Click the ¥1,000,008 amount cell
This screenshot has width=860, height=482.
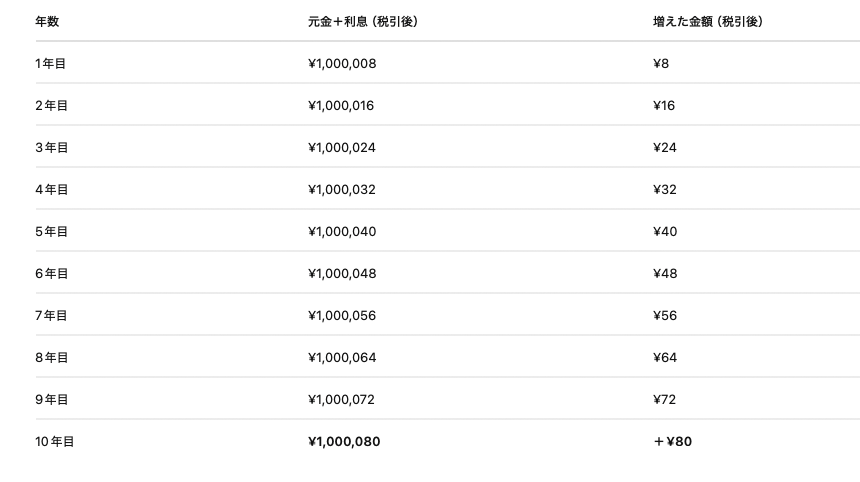[342, 64]
